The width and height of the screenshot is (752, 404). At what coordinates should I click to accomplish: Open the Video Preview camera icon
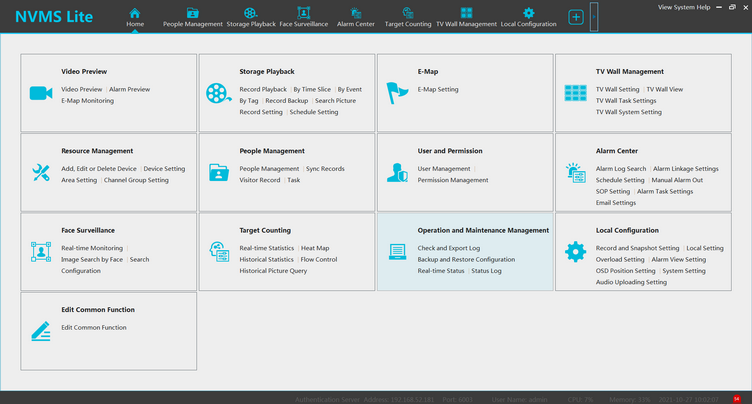coord(41,93)
